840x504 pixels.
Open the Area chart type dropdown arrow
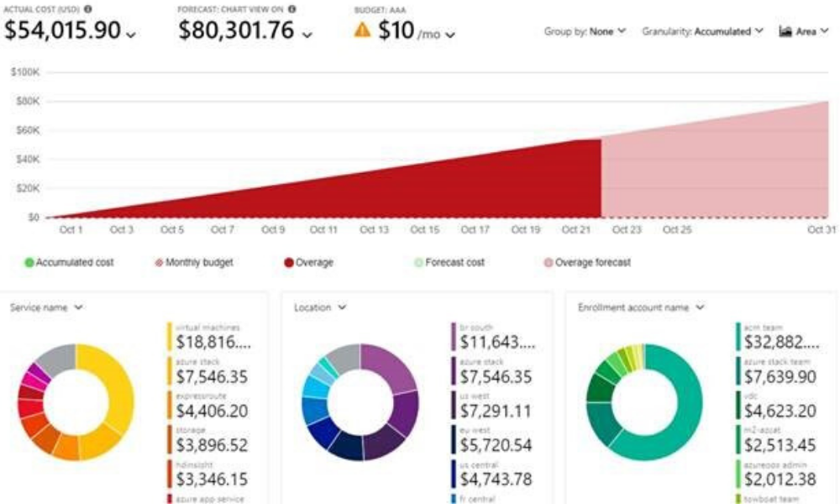point(824,31)
